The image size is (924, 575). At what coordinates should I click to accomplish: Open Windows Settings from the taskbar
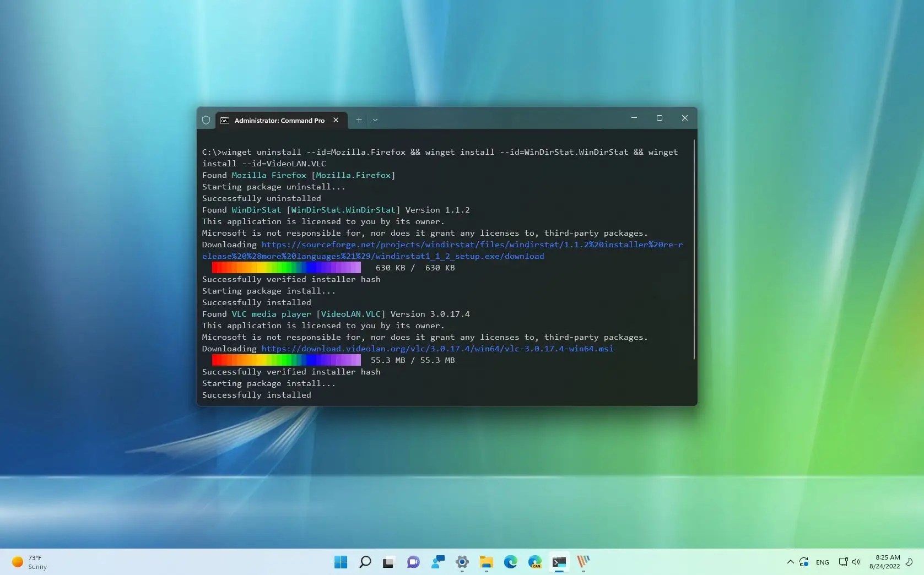coord(462,562)
